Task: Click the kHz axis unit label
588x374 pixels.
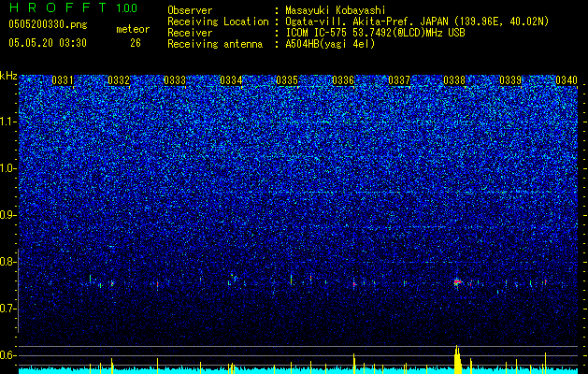Action: click(8, 76)
